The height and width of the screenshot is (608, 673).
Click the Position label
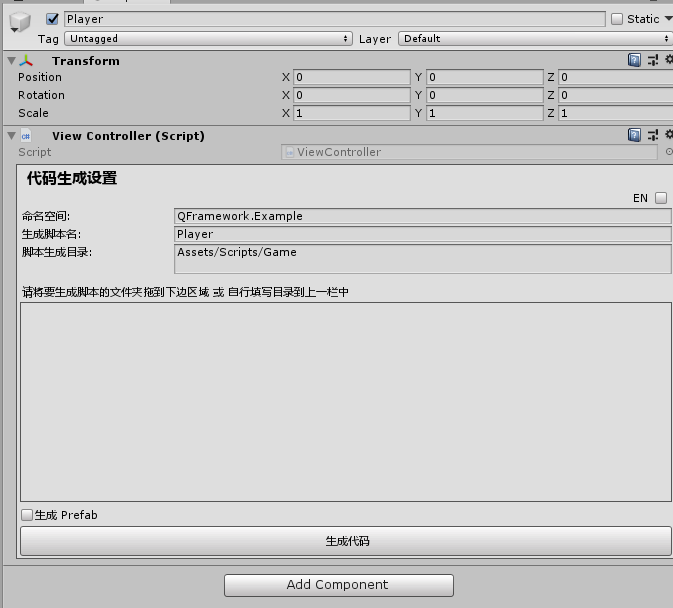40,77
